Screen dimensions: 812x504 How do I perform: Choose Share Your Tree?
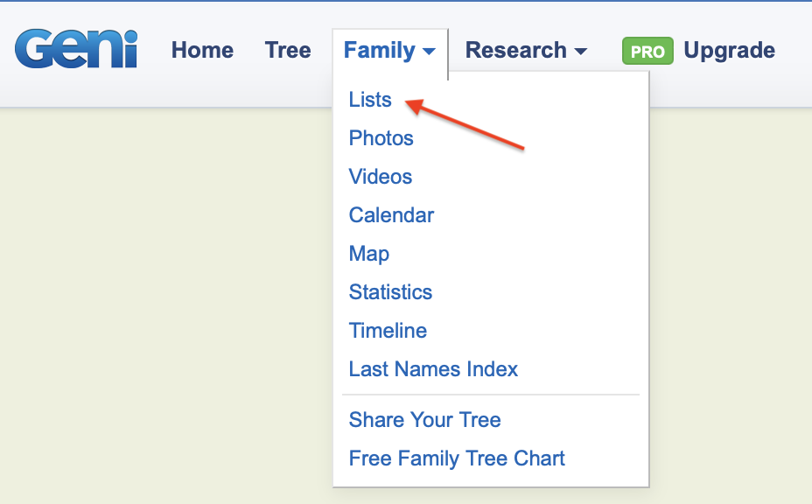tap(424, 420)
